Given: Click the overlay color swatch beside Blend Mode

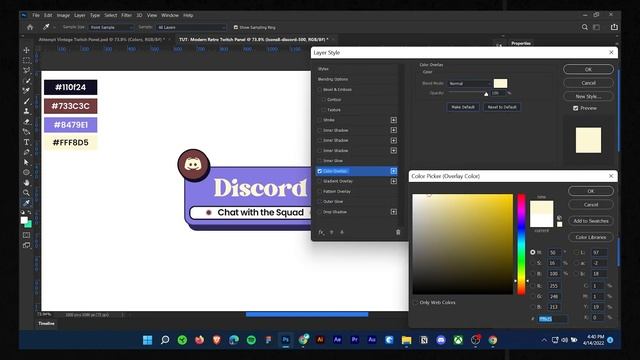Looking at the screenshot, I should tap(500, 83).
